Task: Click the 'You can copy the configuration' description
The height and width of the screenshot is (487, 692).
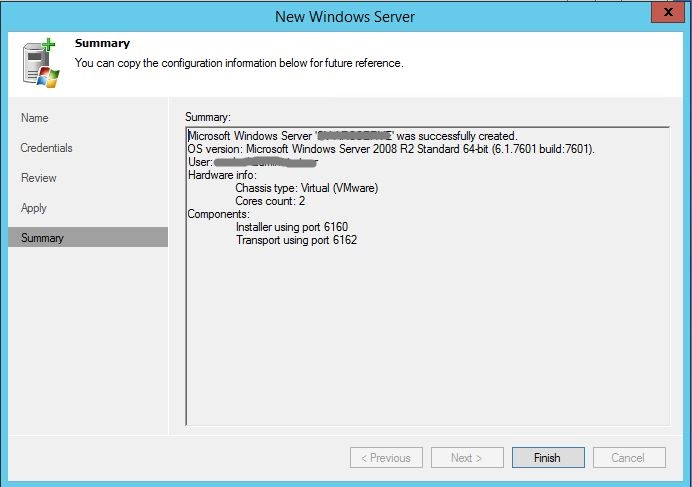Action: (239, 63)
